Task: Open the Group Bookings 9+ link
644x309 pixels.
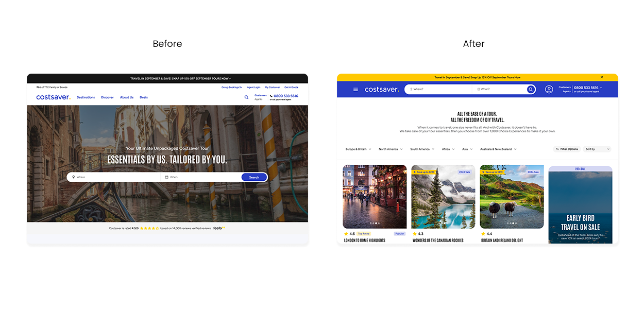Action: tap(232, 88)
